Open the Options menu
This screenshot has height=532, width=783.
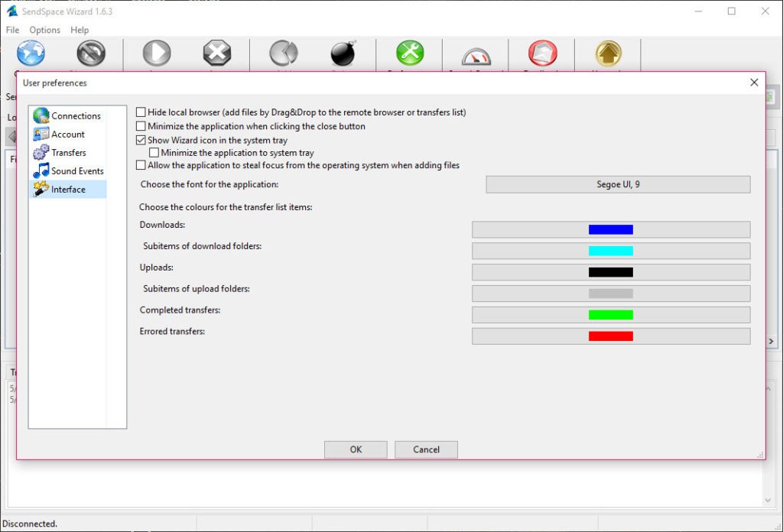(44, 30)
